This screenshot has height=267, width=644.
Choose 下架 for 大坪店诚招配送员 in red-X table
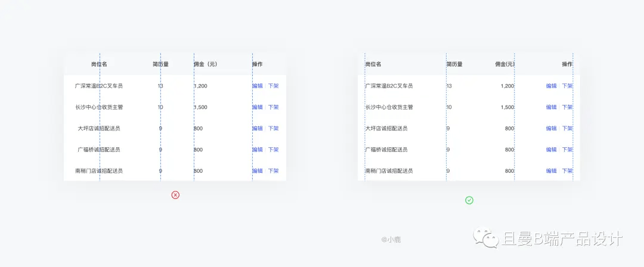(x=274, y=128)
